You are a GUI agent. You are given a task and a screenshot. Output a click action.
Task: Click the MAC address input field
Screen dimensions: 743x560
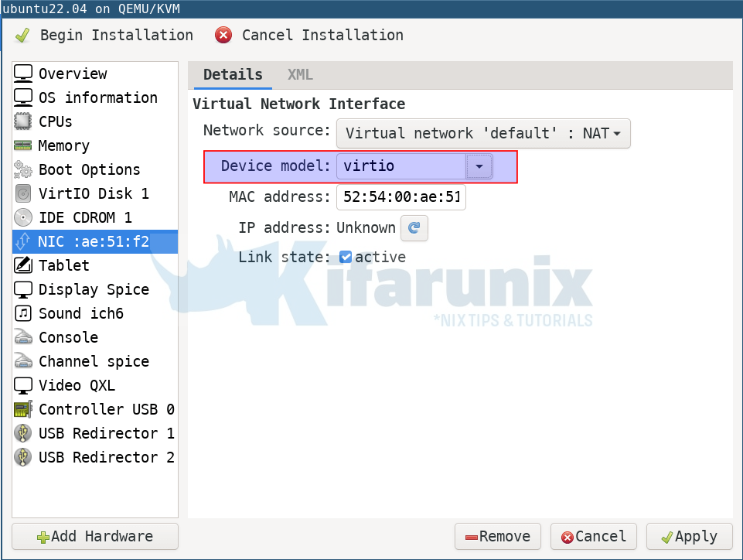(x=400, y=196)
